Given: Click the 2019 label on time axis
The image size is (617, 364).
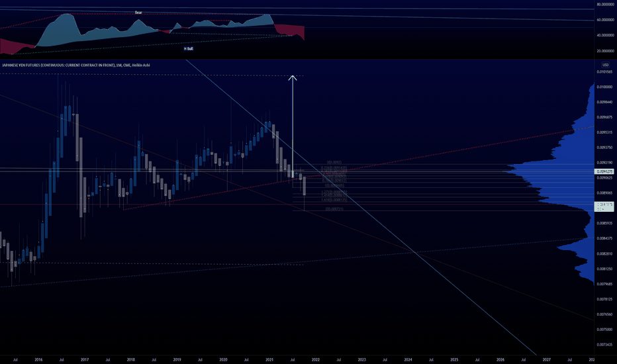Looking at the screenshot, I should click(x=177, y=359).
